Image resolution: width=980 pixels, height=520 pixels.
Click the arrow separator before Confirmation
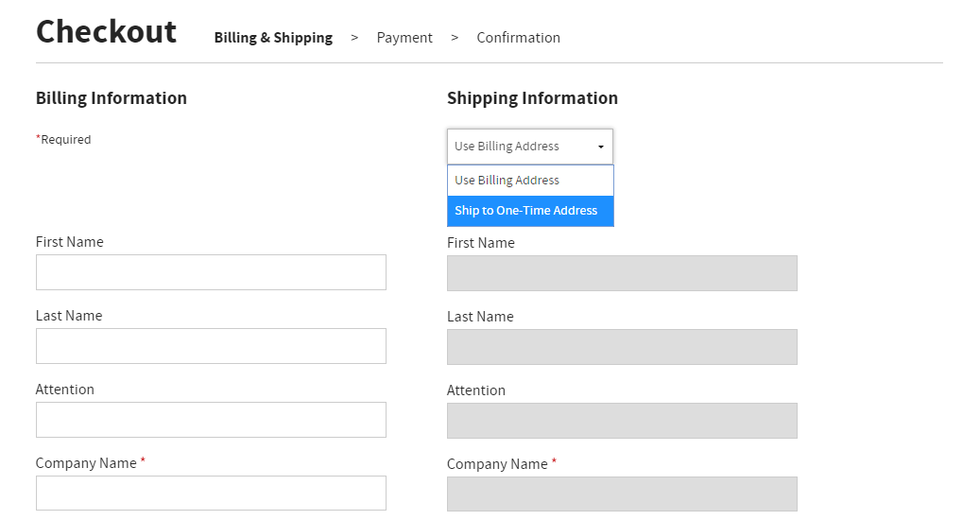coord(455,38)
